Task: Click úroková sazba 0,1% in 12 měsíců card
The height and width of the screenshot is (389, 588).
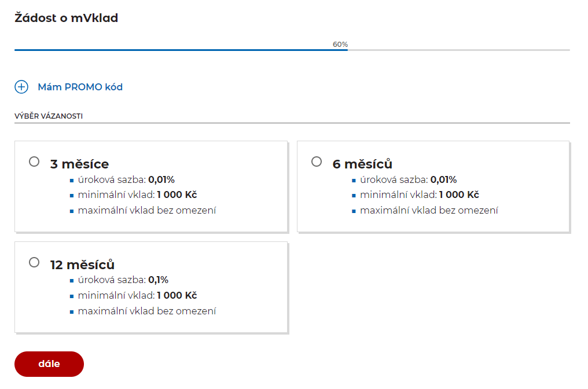Action: pos(123,280)
